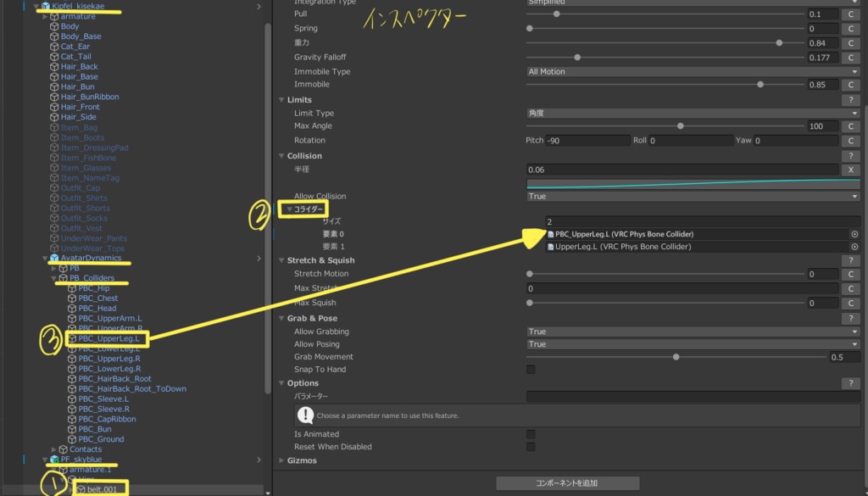The height and width of the screenshot is (496, 868).
Task: Open the Allow Collision dropdown
Action: pyautogui.click(x=693, y=197)
